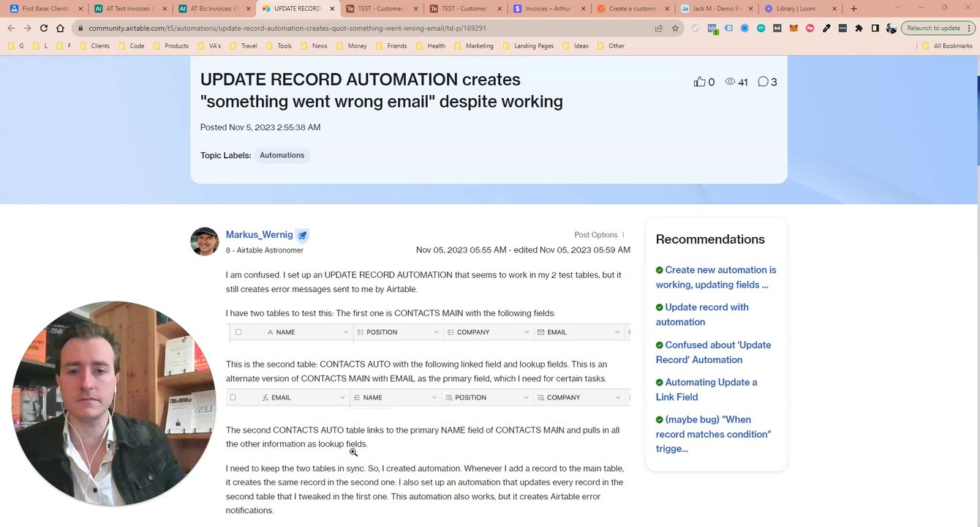Open a new browser tab
This screenshot has width=980, height=527.
coord(853,9)
